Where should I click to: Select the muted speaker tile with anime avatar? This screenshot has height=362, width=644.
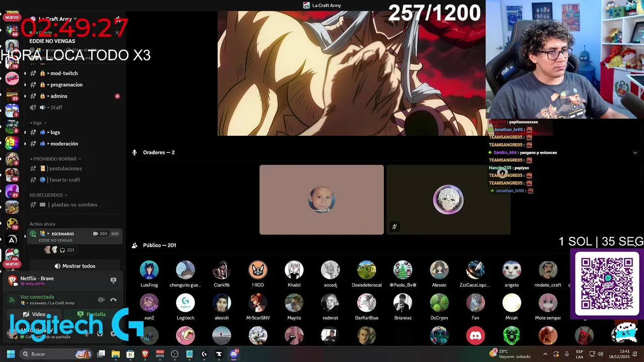[448, 200]
